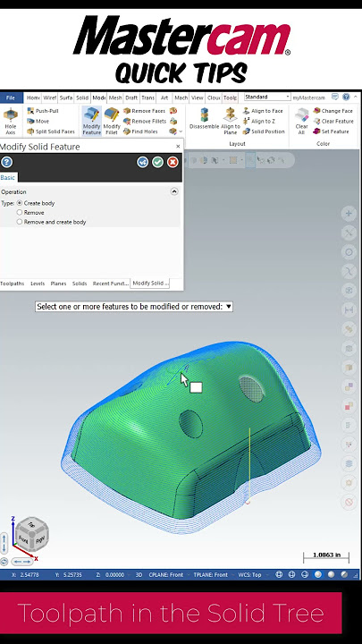
Task: Cancel with the red X button
Action: 173,162
